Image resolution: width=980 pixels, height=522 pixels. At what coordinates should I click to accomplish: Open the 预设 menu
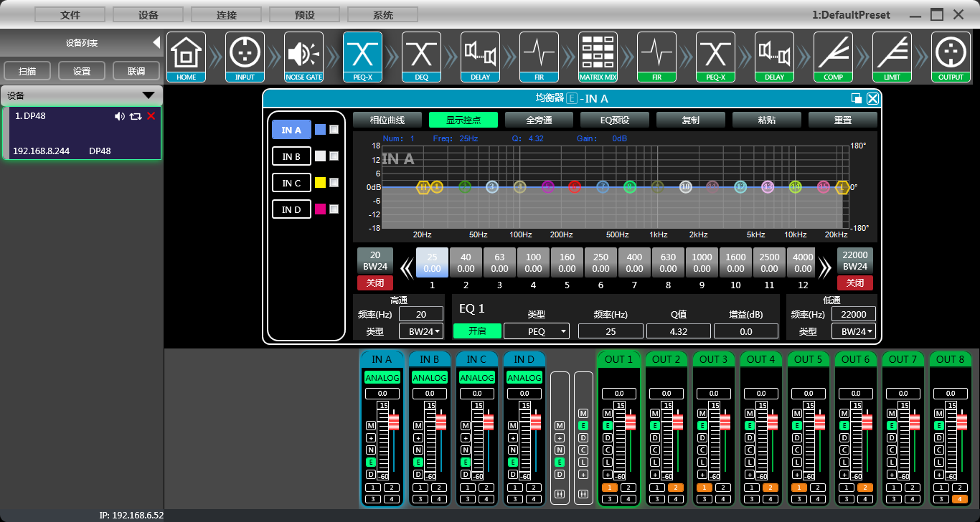click(305, 15)
